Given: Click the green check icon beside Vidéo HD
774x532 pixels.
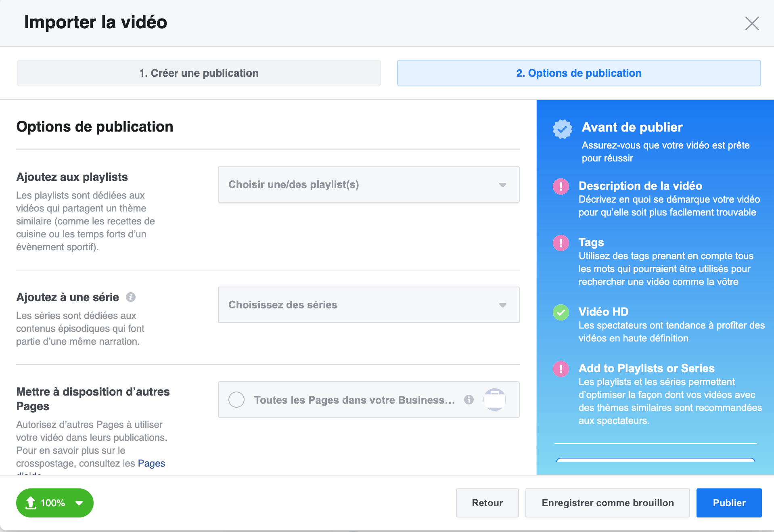Looking at the screenshot, I should (x=561, y=312).
